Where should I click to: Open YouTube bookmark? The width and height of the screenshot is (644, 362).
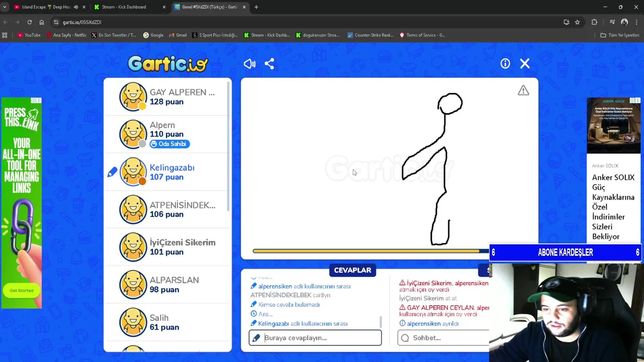(x=29, y=35)
